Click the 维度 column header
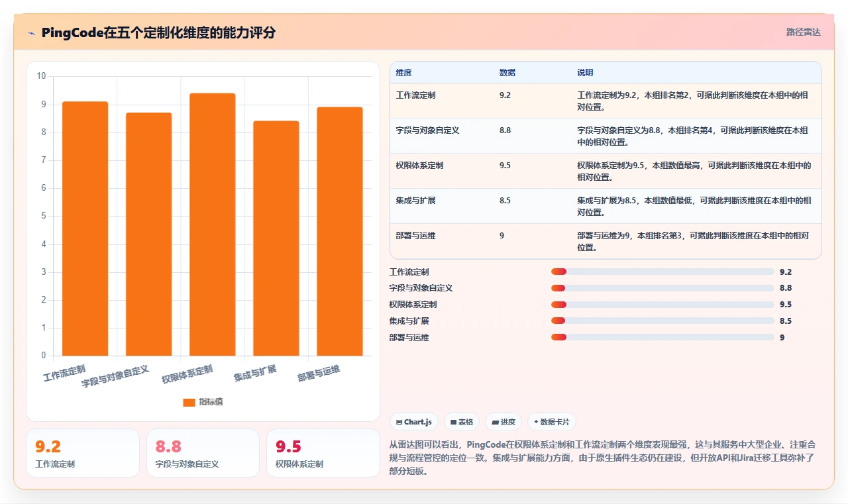 [403, 73]
